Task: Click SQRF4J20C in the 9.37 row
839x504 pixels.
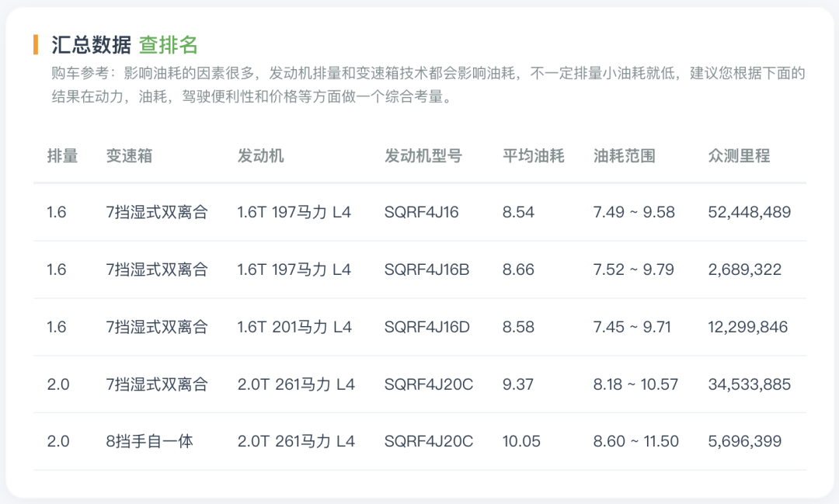Action: tap(428, 384)
